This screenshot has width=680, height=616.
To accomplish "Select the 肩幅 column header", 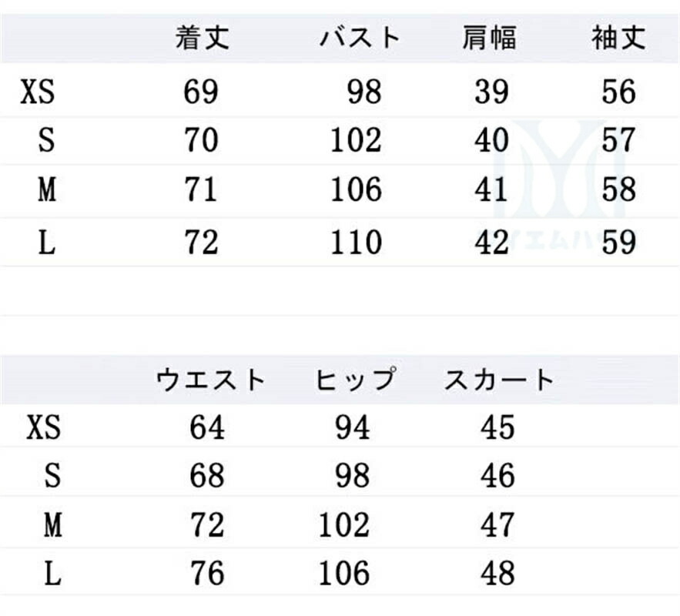I will coord(490,38).
